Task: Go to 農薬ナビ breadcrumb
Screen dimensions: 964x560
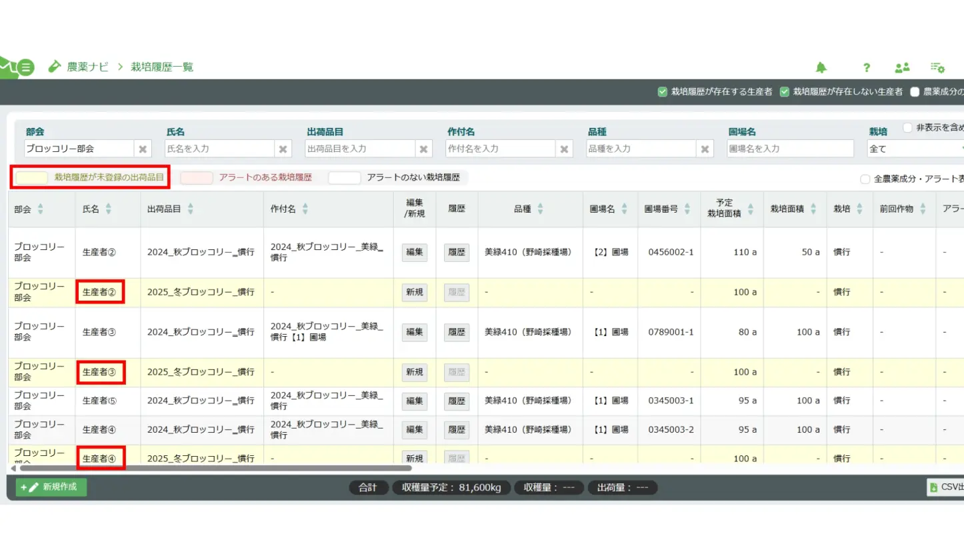Action: pyautogui.click(x=87, y=67)
